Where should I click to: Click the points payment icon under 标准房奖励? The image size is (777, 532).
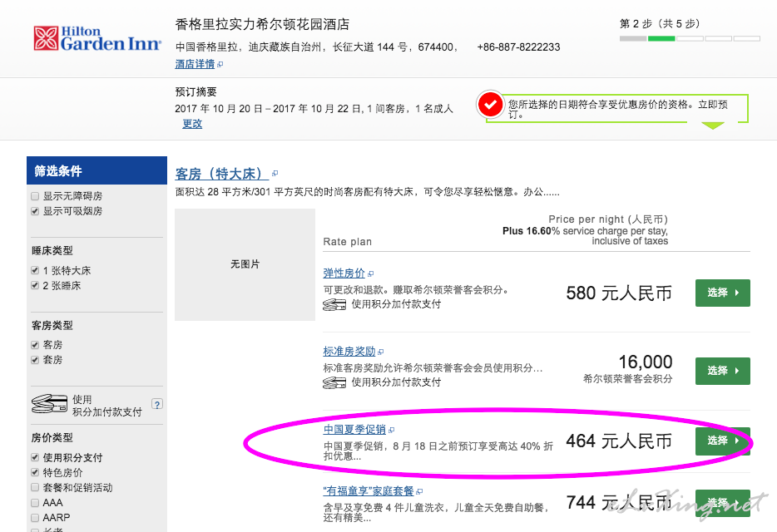(334, 383)
